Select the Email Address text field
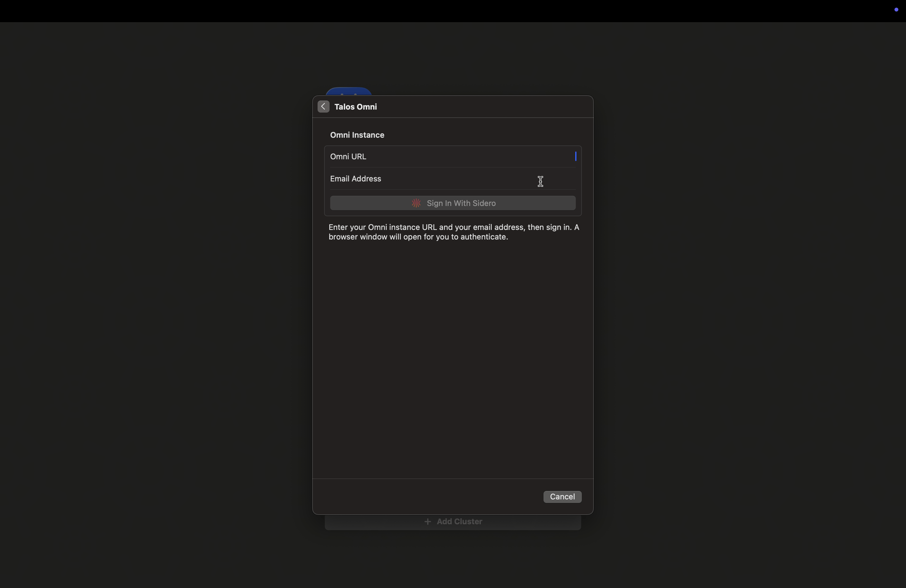This screenshot has width=906, height=588. pos(453,179)
